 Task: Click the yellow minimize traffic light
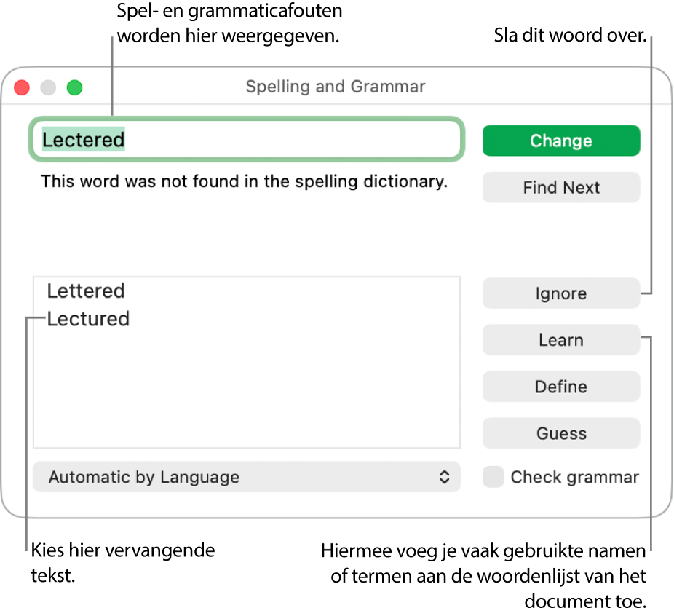point(47,87)
